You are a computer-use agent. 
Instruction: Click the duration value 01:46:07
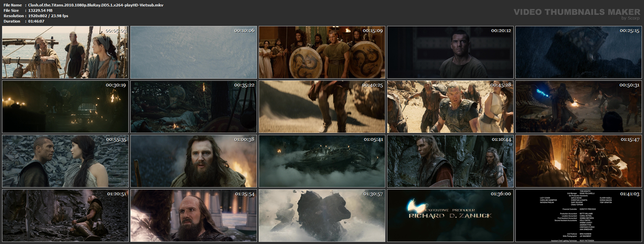point(36,21)
